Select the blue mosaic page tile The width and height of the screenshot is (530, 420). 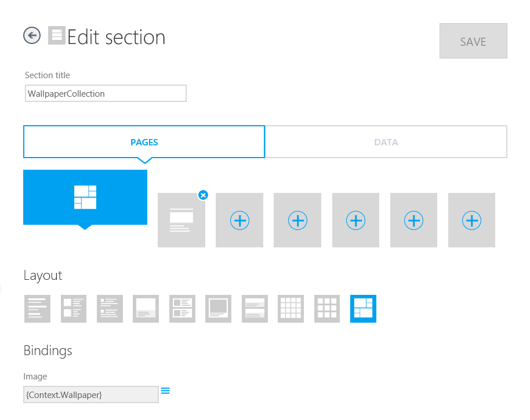pyautogui.click(x=85, y=197)
